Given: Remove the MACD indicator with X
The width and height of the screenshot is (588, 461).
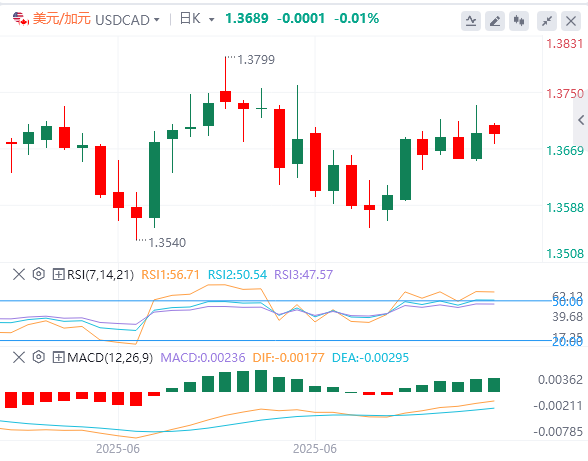Looking at the screenshot, I should coord(19,357).
